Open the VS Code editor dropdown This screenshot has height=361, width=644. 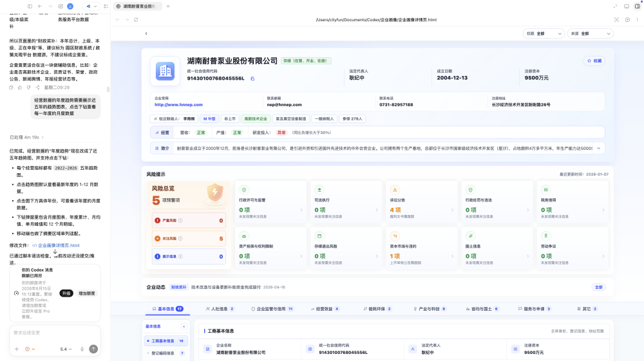[x=91, y=6]
